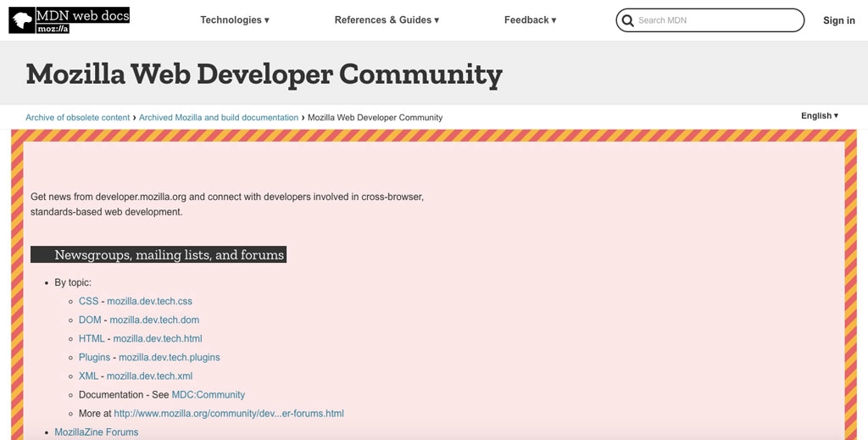This screenshot has height=440, width=868.
Task: Click the MDN web docs logo
Action: click(x=70, y=20)
